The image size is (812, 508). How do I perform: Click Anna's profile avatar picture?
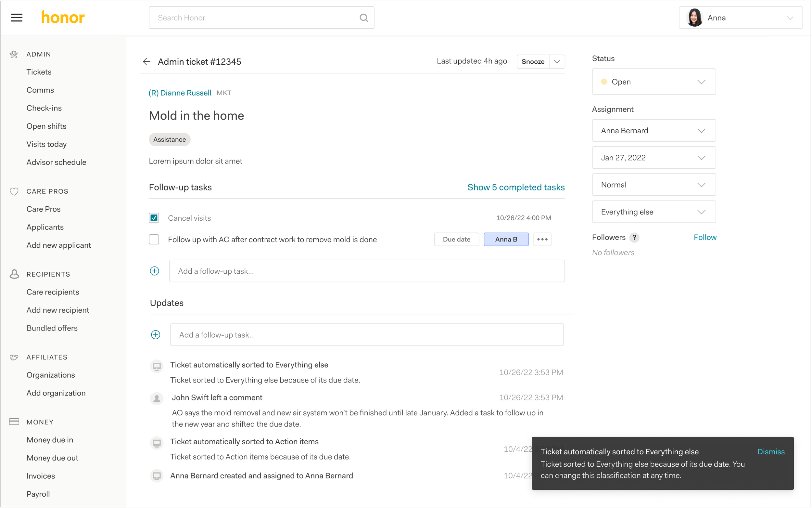click(x=694, y=18)
